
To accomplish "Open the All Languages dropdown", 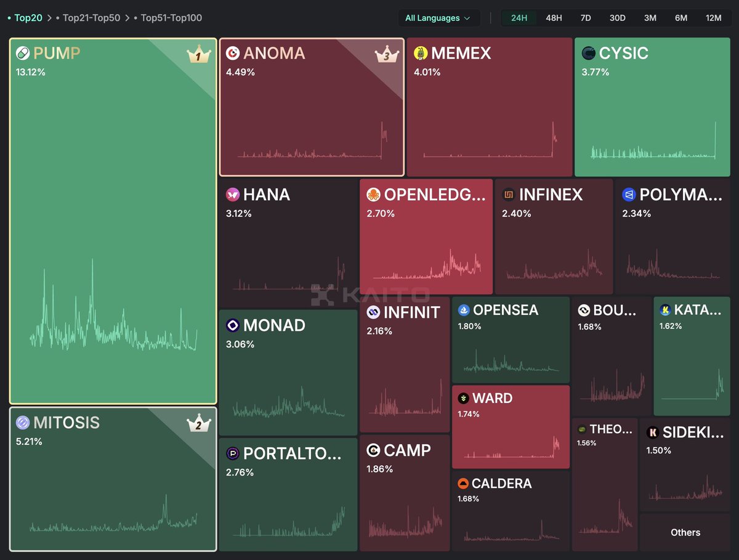I will pos(438,18).
